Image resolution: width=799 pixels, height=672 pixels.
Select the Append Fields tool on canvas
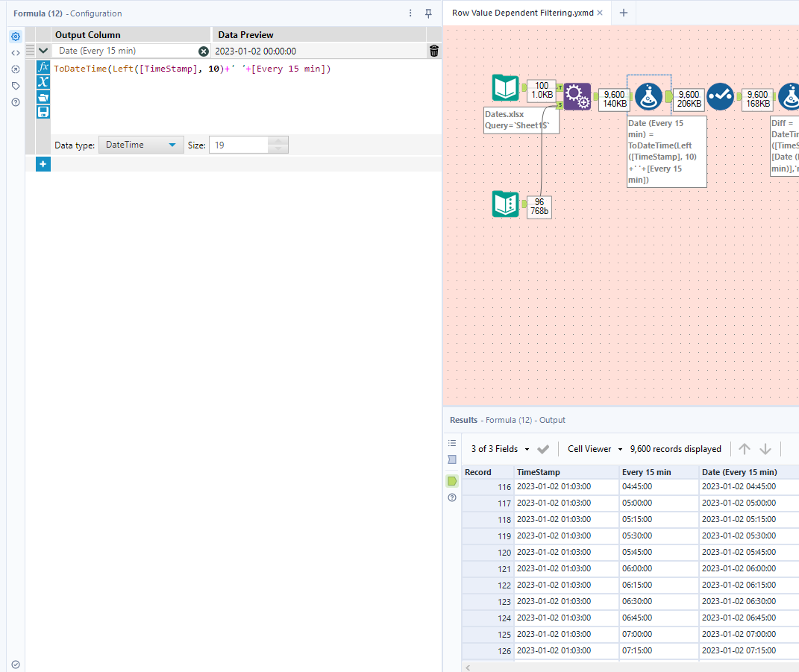click(x=577, y=96)
